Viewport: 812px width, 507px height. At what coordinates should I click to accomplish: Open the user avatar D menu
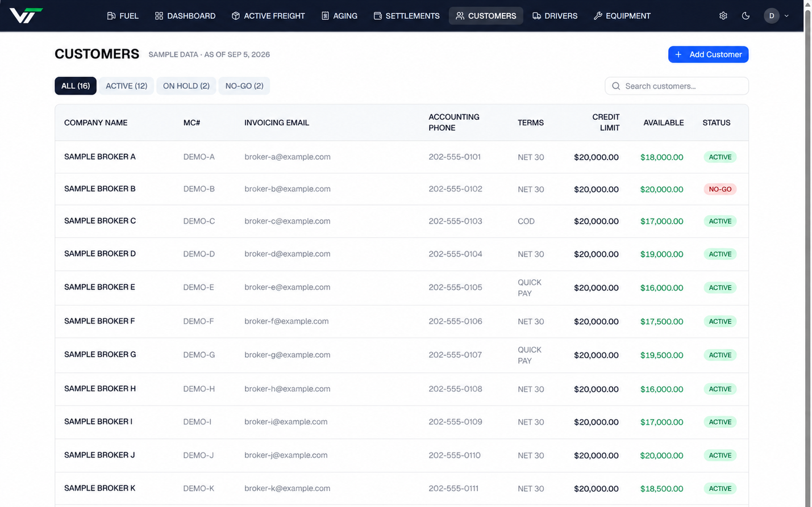[771, 16]
